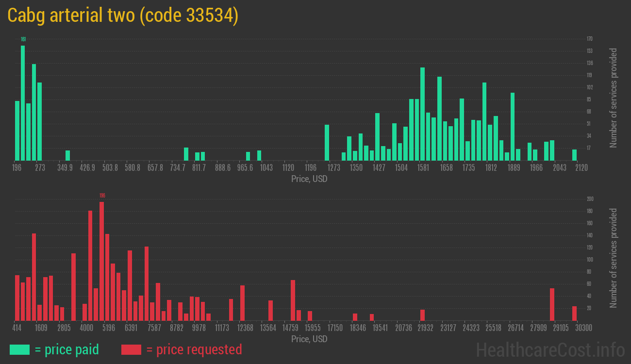The width and height of the screenshot is (631, 364).
Task: Click the '196' peak value label
Action: [102, 196]
